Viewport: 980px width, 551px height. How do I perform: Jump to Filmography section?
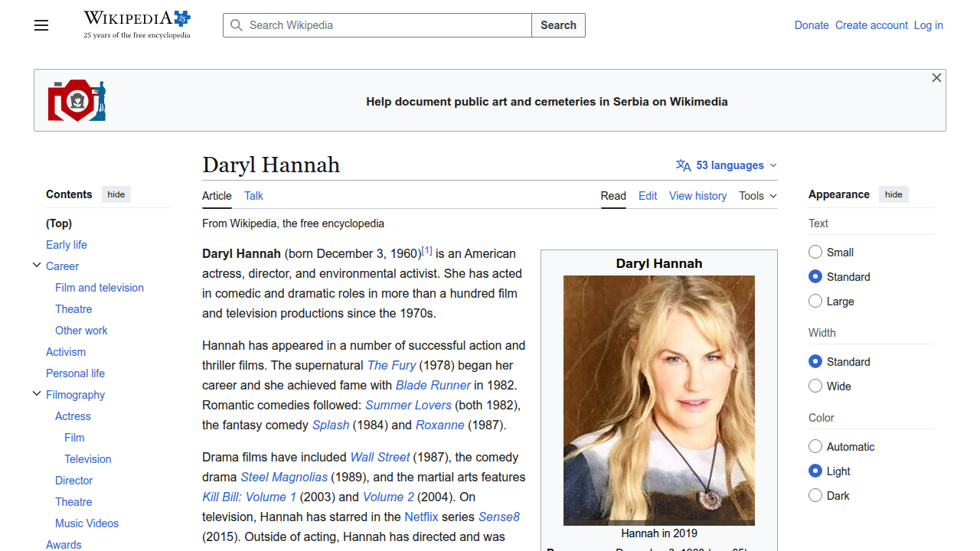pos(75,395)
